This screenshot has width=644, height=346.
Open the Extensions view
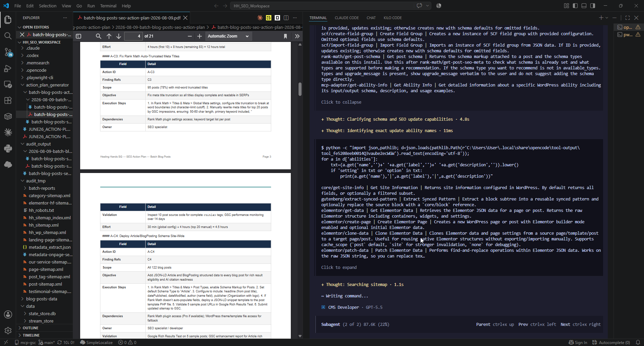pyautogui.click(x=8, y=100)
